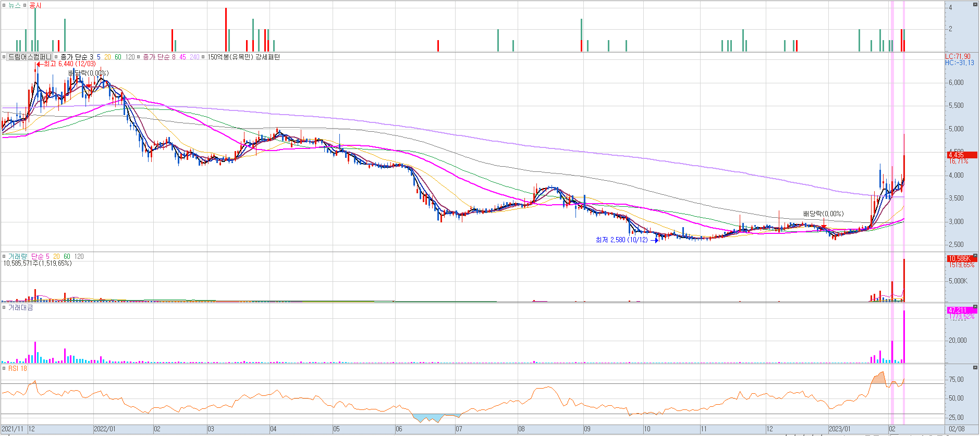The width and height of the screenshot is (980, 436).
Task: Toggle the square beside RSI 18
Action: (4, 368)
